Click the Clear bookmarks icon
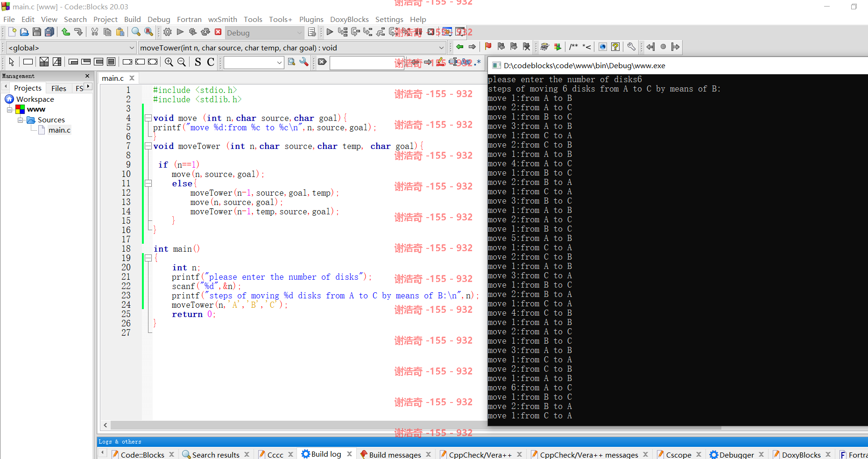Screen dimensions: 868x459 [x=526, y=46]
